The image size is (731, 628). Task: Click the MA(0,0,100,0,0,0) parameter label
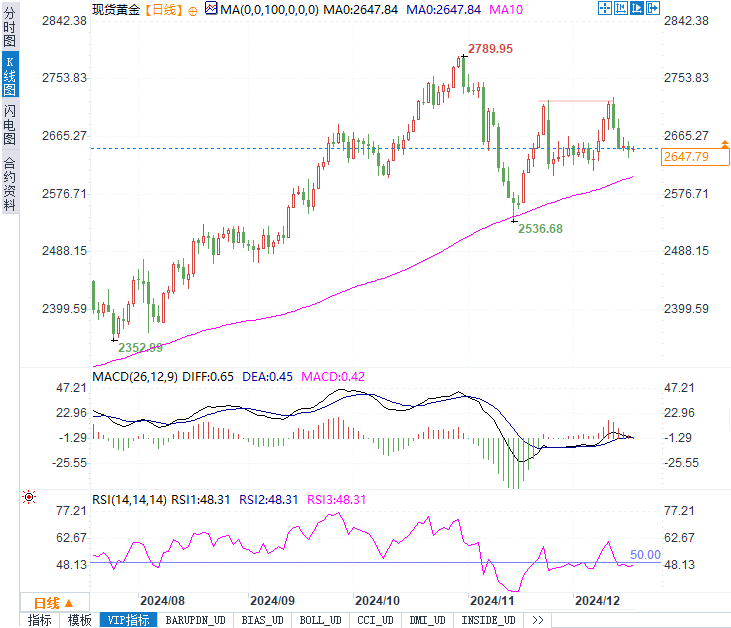269,9
